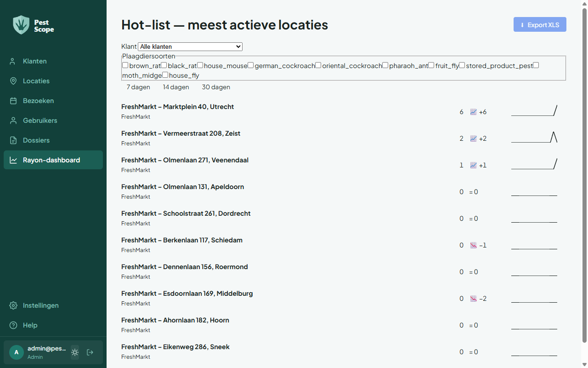Open Instellingen in the sidebar
The image size is (588, 368).
coord(53,305)
